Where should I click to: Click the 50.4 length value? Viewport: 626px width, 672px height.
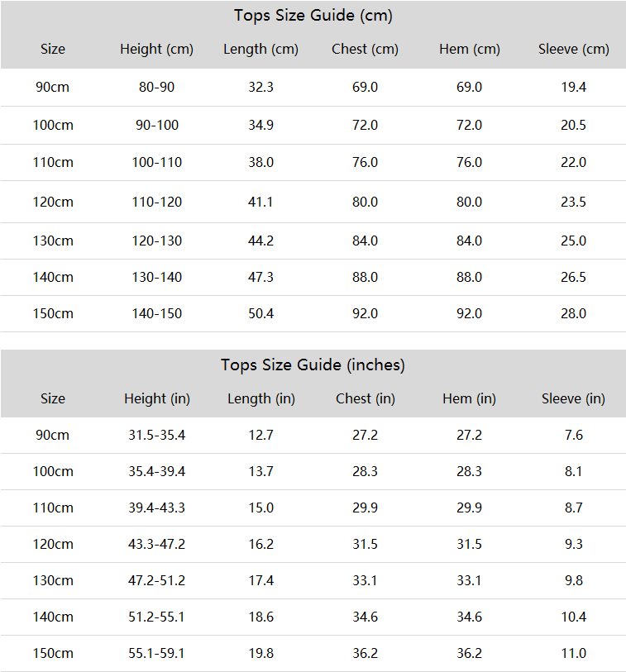tap(260, 314)
